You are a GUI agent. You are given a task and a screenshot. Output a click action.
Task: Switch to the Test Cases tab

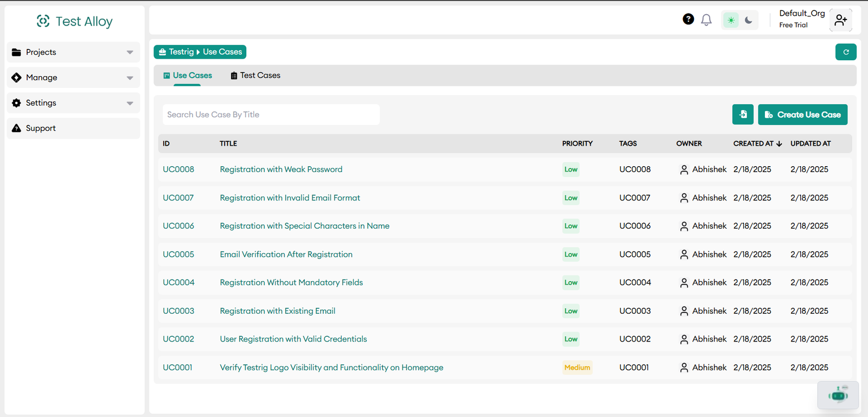256,75
